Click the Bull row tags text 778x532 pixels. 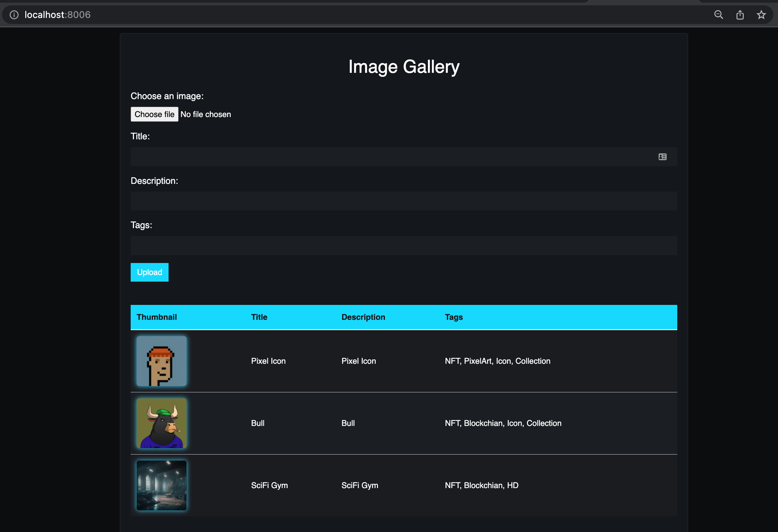tap(503, 423)
